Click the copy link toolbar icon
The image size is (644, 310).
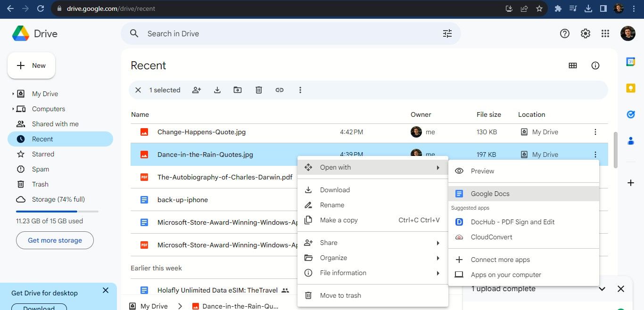280,90
